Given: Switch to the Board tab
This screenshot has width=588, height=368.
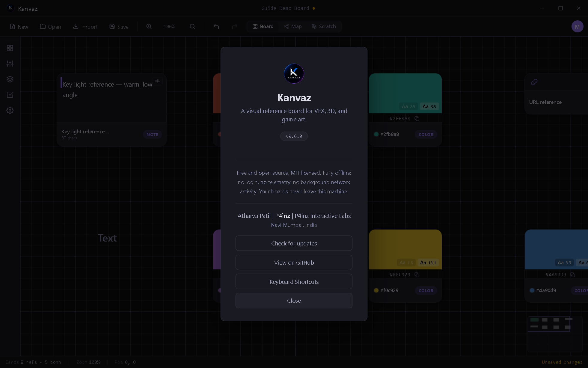Looking at the screenshot, I should tap(263, 26).
